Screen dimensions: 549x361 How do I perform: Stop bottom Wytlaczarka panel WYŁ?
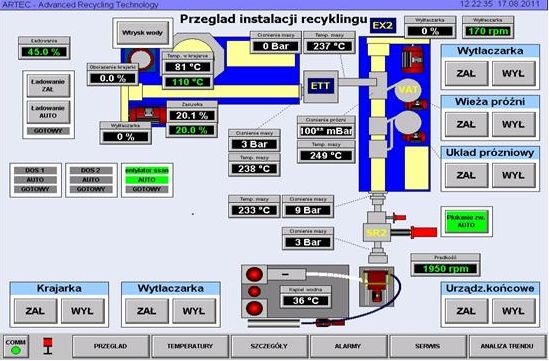pyautogui.click(x=194, y=311)
